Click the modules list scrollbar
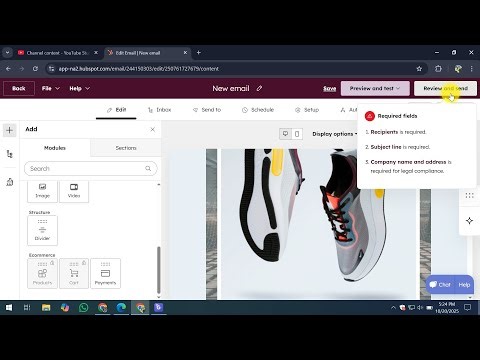This screenshot has width=480, height=360. click(159, 269)
